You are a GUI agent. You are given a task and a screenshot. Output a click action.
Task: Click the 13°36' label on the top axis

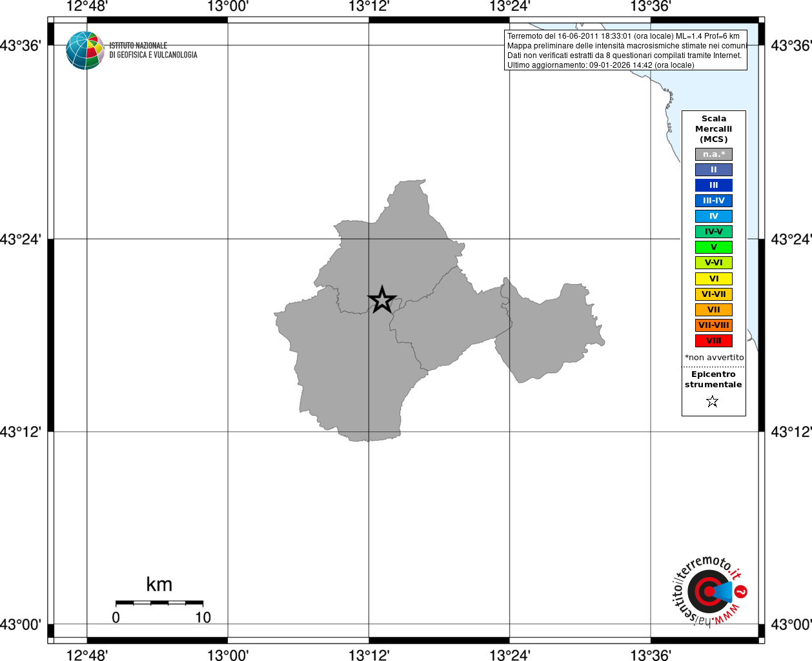651,6
